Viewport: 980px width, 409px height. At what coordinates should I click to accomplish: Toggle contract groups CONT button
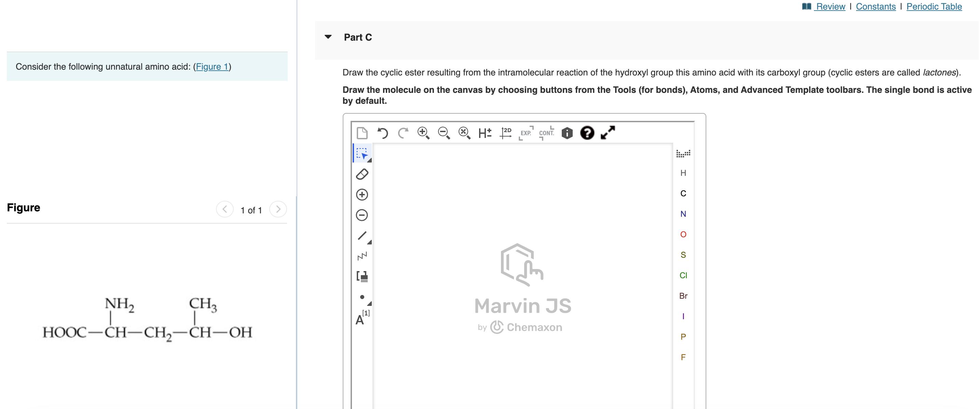pos(546,133)
